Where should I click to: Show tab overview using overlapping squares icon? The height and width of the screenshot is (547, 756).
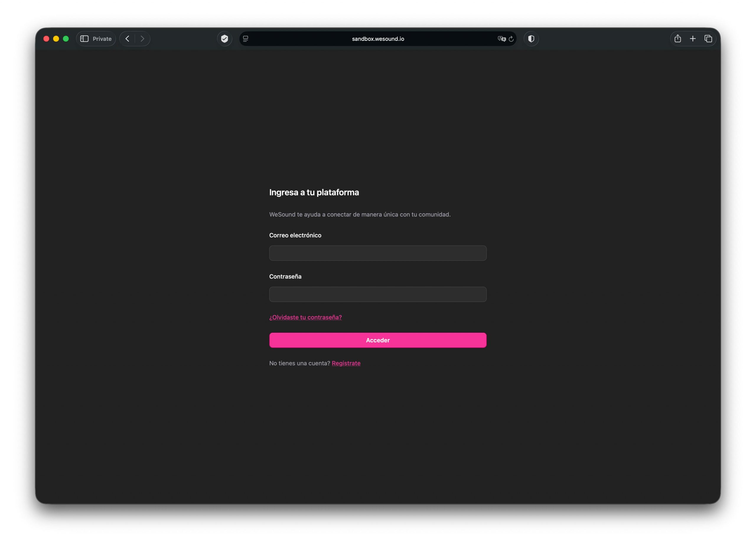708,38
